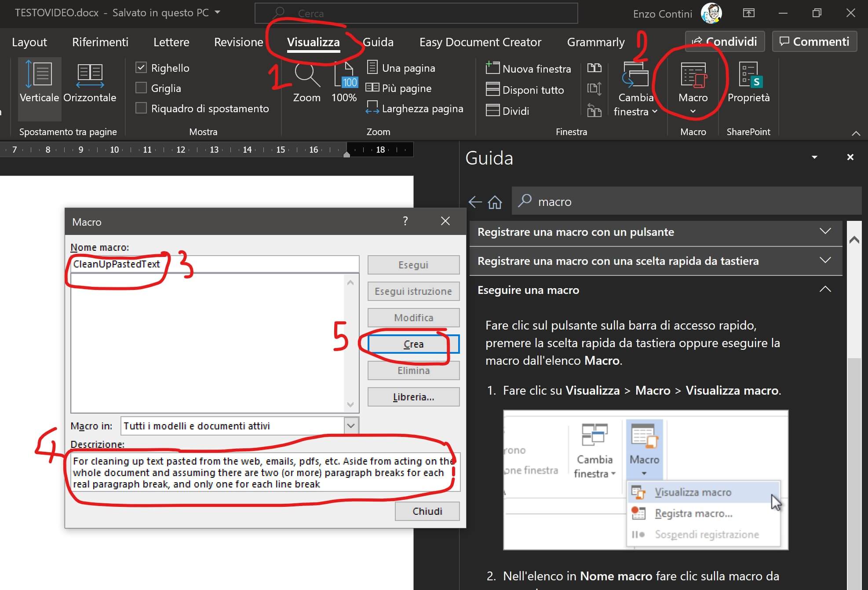
Task: Click Disponi tutto icon
Action: click(492, 90)
